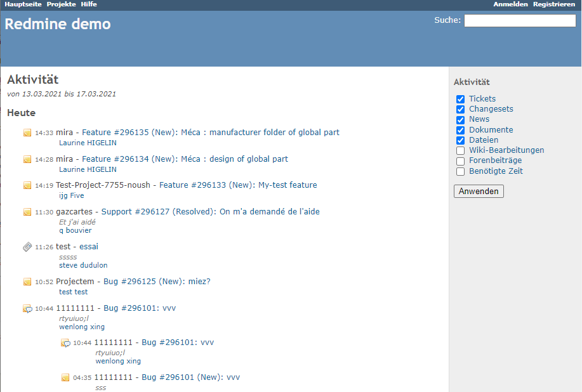Click the ticket icon beside Support #296127
This screenshot has height=392, width=582.
click(x=27, y=212)
